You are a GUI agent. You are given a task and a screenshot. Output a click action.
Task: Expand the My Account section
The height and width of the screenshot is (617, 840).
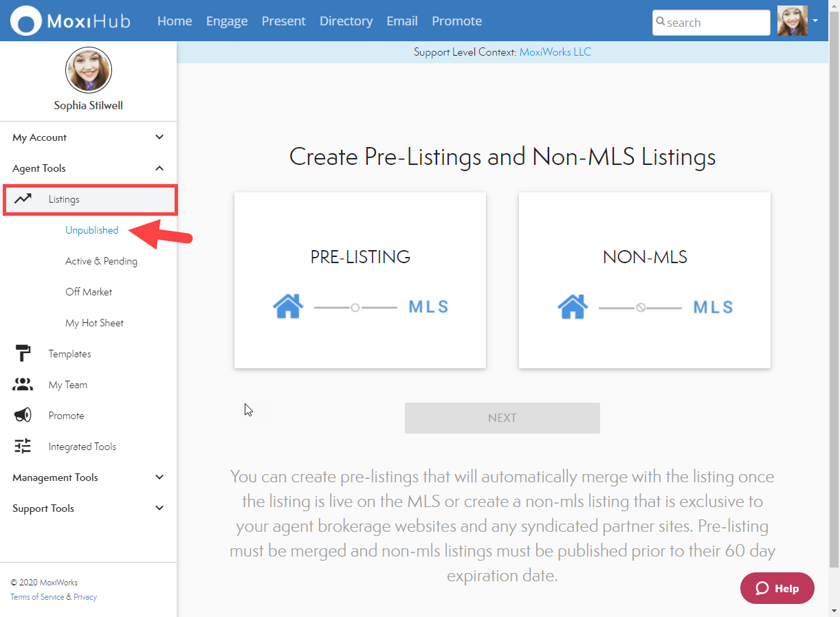[x=159, y=137]
